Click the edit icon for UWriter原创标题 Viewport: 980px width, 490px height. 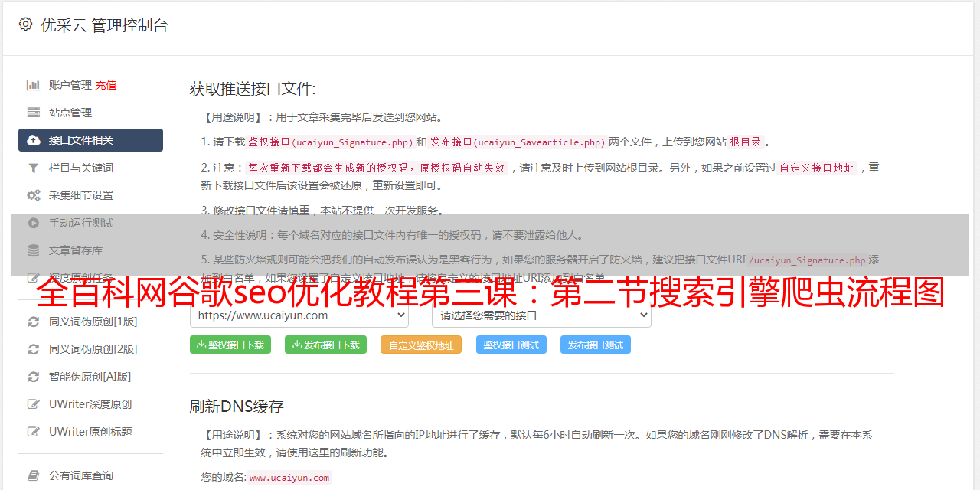pyautogui.click(x=34, y=432)
